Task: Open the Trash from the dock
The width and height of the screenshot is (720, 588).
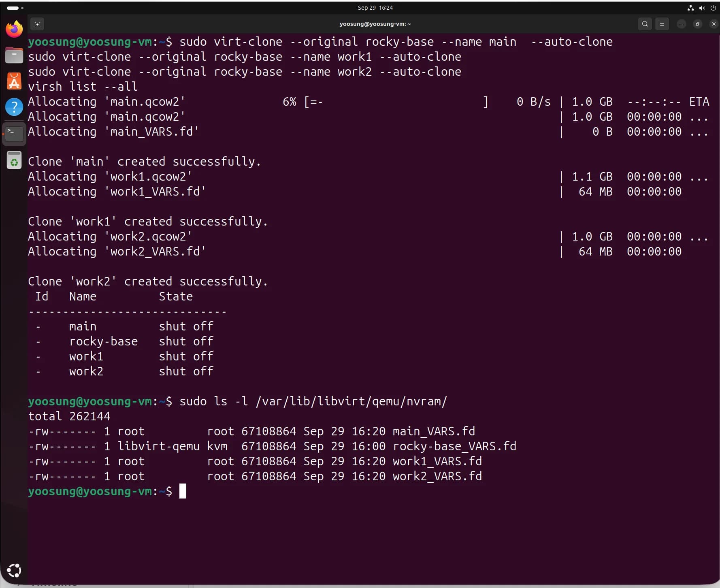Action: 14,160
